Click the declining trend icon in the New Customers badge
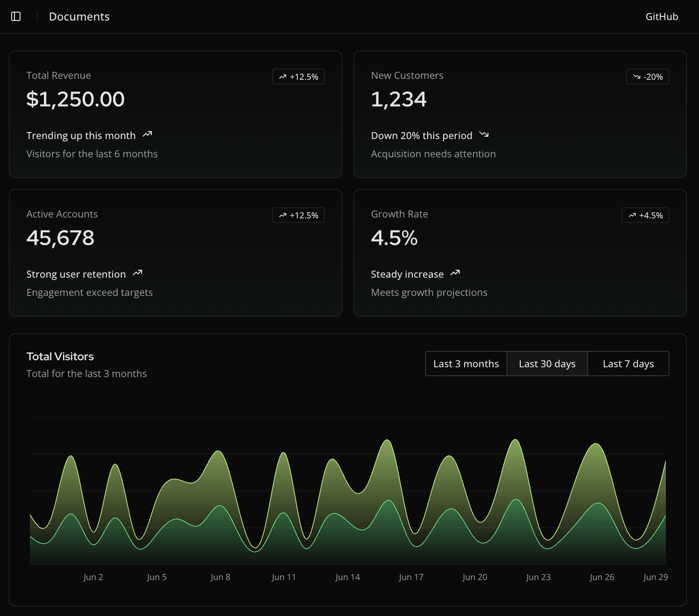This screenshot has height=616, width=699. (636, 76)
